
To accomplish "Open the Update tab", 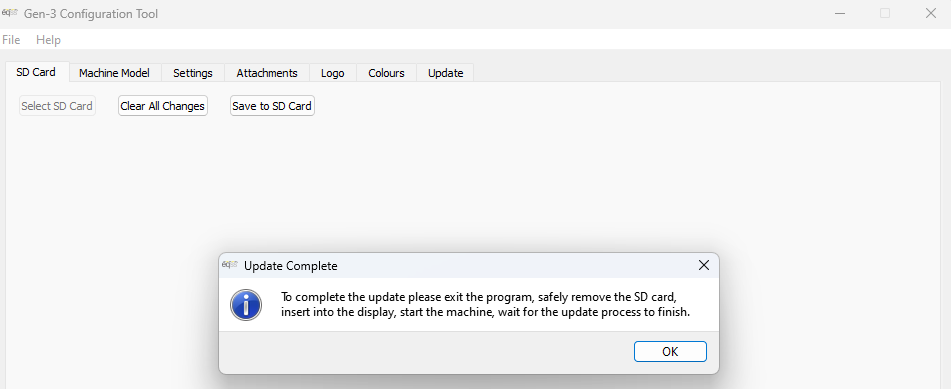I will [x=445, y=73].
